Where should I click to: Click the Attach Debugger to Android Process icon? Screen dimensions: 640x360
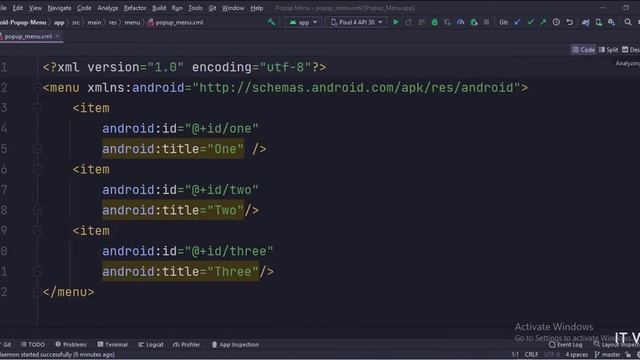click(x=474, y=22)
